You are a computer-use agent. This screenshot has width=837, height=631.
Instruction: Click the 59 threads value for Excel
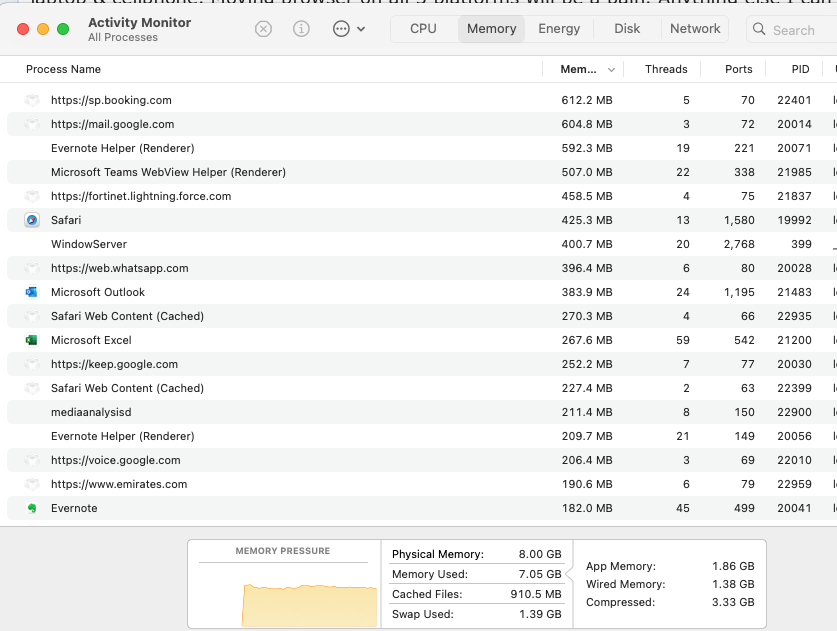683,340
